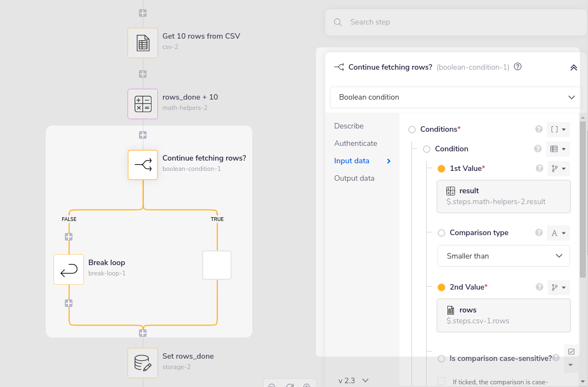Add a step above Get 10 rows from CSV
Viewport: 588px width, 387px height.
(143, 13)
